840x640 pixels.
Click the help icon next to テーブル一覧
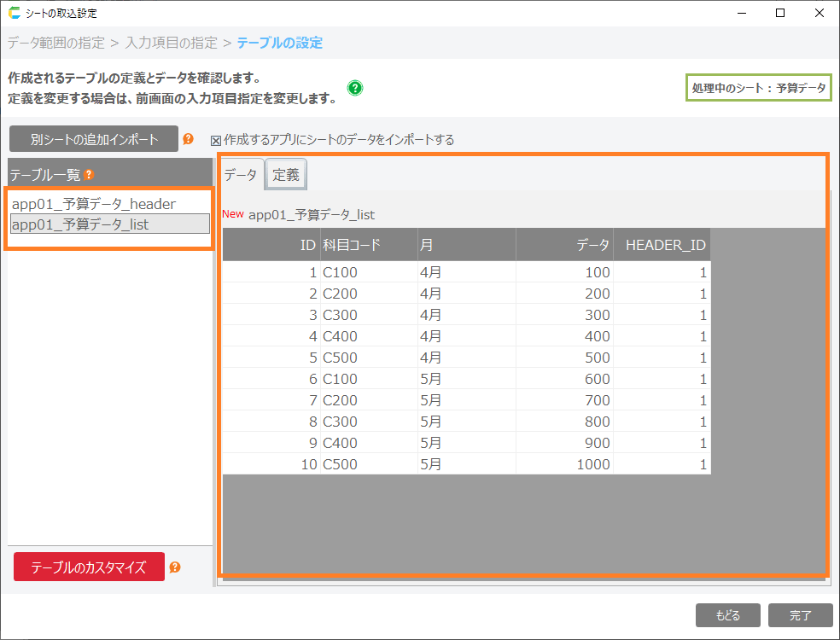89,175
